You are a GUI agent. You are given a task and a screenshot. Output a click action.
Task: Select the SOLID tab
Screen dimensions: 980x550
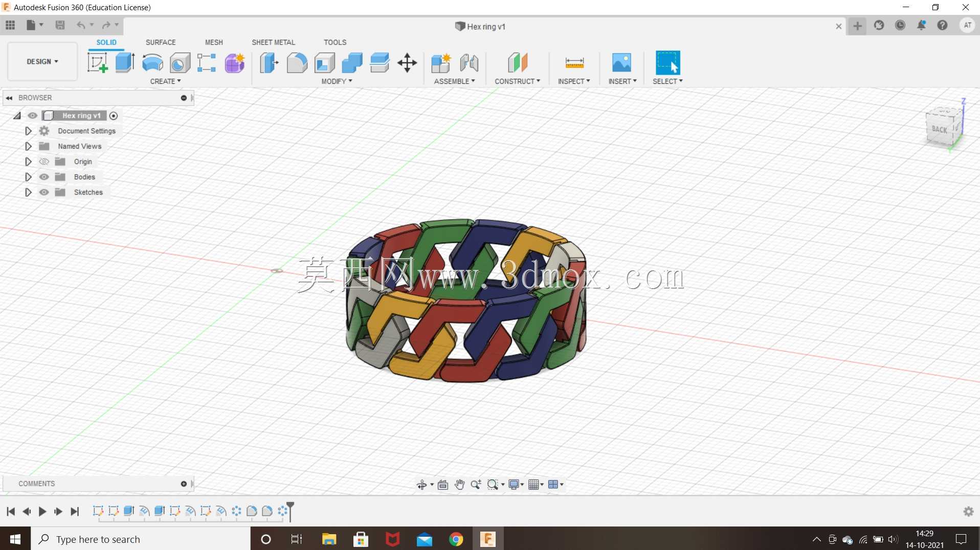click(x=106, y=42)
